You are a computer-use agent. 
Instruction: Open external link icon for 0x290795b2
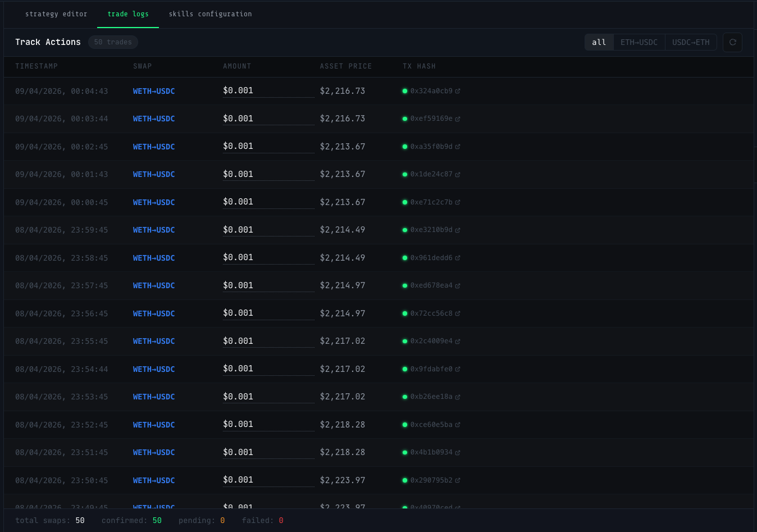[458, 480]
